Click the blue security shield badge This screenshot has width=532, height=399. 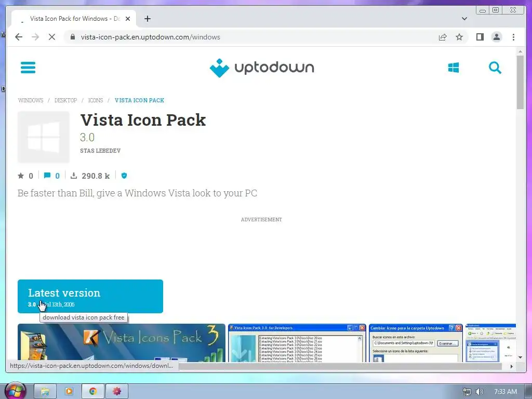(124, 176)
